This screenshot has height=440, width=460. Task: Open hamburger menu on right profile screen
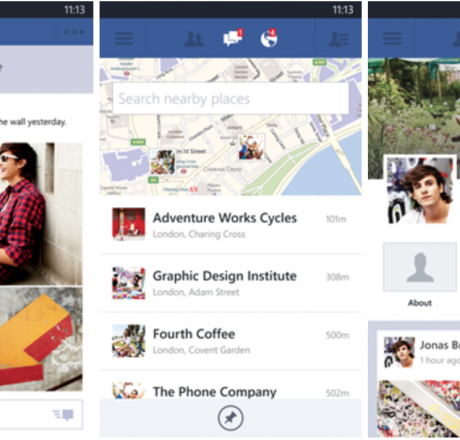pyautogui.click(x=392, y=38)
